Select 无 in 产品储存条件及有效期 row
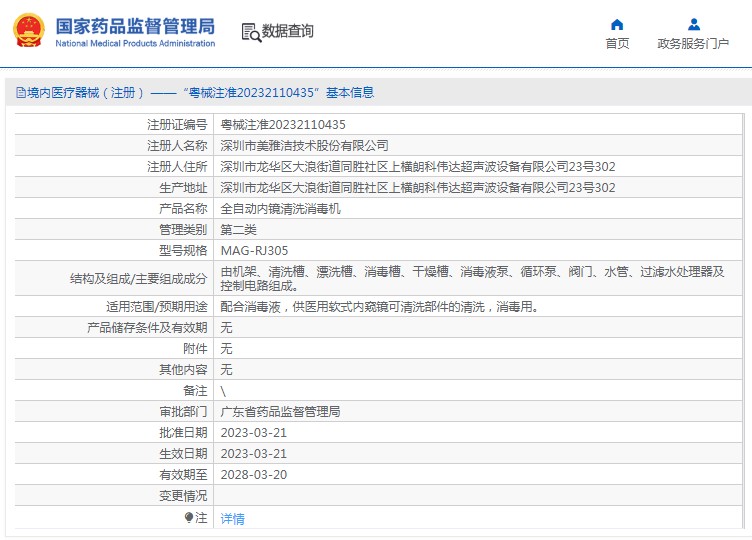Viewport: 752px width, 540px height. tap(226, 328)
